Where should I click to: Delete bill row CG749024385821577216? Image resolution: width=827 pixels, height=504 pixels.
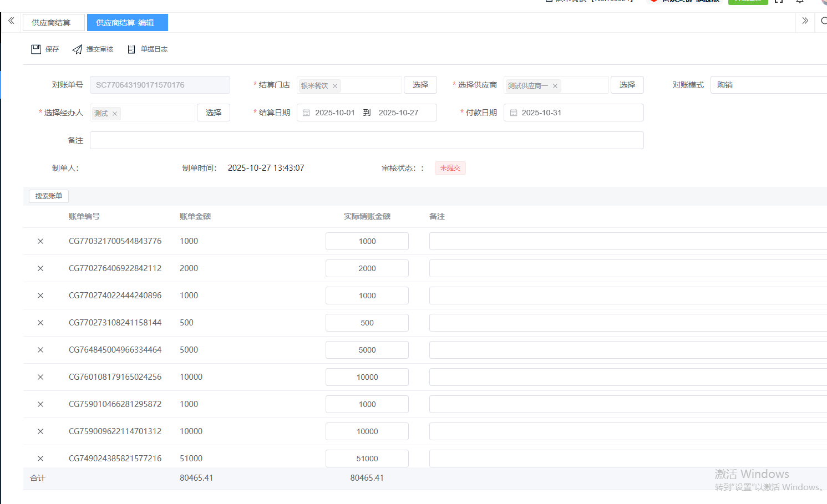click(40, 459)
